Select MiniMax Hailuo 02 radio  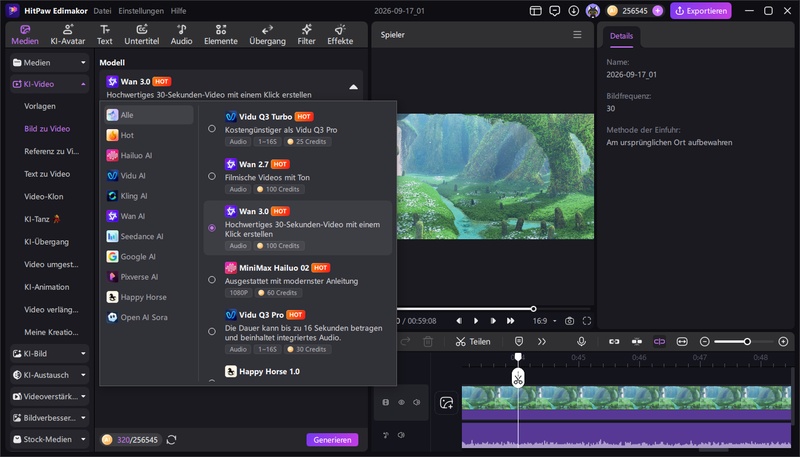pyautogui.click(x=212, y=280)
